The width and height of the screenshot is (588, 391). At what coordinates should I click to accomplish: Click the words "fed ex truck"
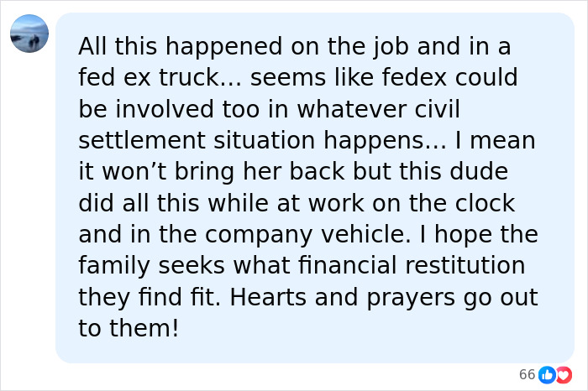point(145,77)
